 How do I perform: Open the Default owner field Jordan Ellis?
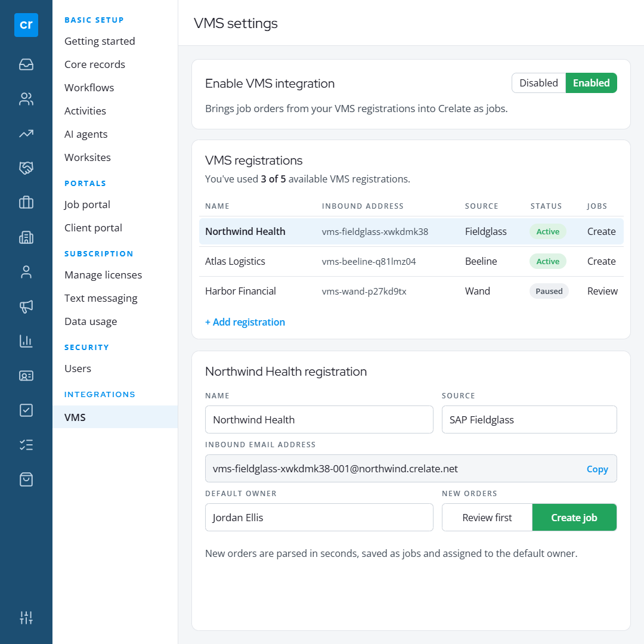(x=319, y=518)
